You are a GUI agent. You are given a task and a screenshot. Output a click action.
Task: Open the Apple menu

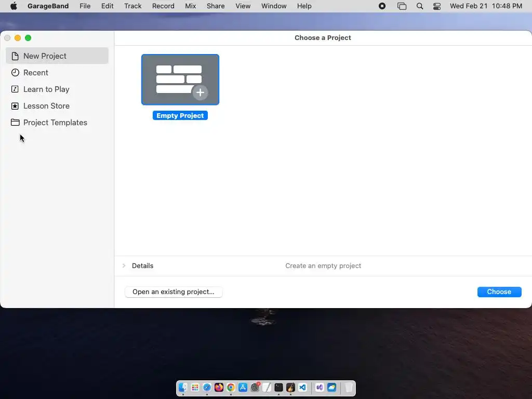coord(14,6)
